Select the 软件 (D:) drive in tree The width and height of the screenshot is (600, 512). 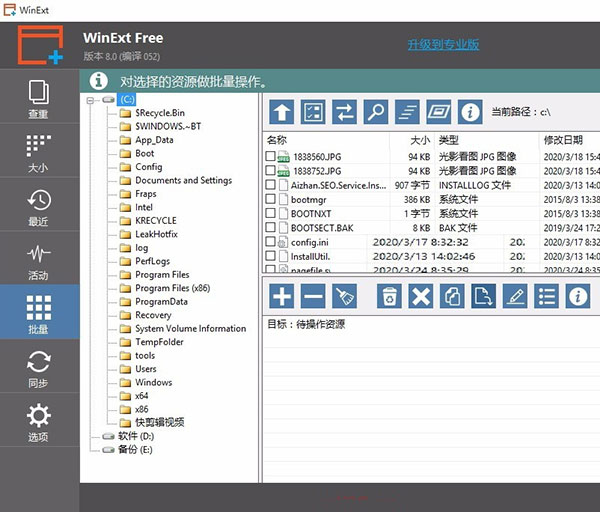click(x=135, y=436)
